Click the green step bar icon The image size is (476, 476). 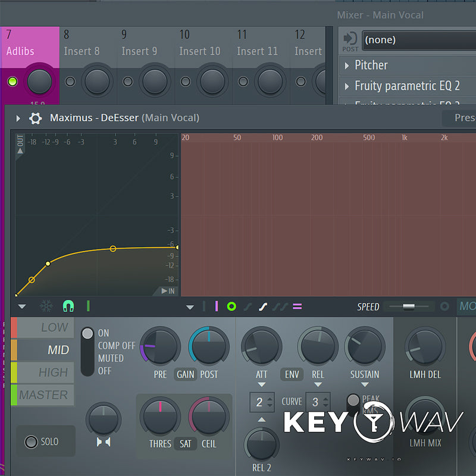88,306
